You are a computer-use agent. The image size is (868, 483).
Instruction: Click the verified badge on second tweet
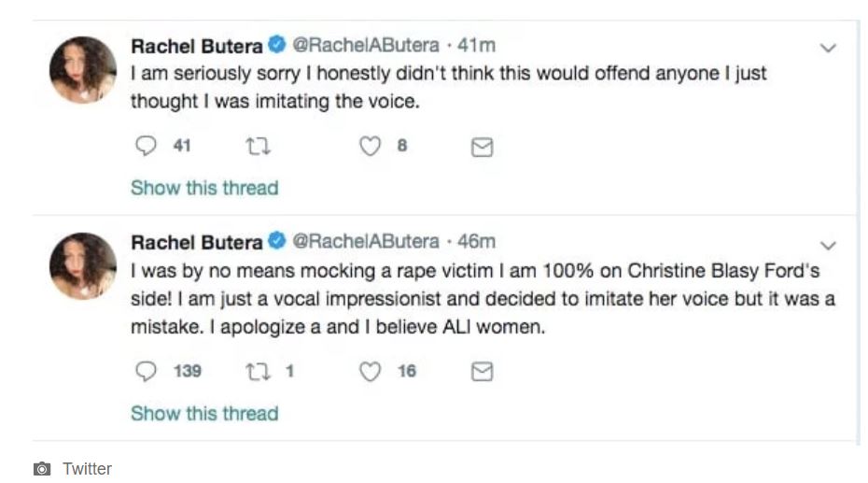coord(277,242)
